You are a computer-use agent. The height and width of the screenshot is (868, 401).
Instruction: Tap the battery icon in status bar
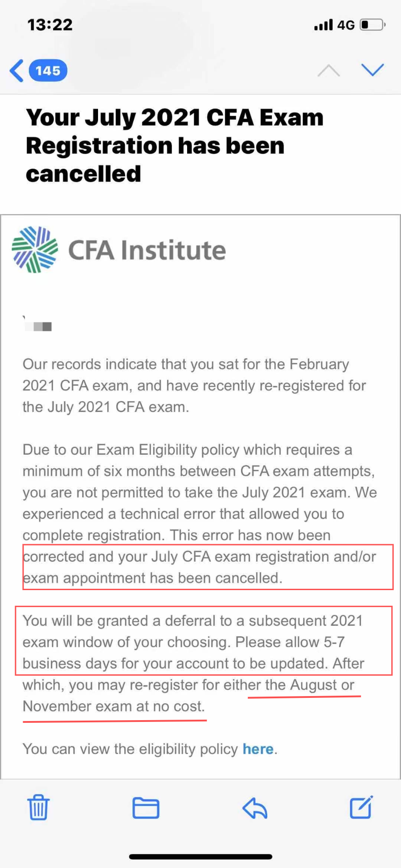tap(372, 24)
